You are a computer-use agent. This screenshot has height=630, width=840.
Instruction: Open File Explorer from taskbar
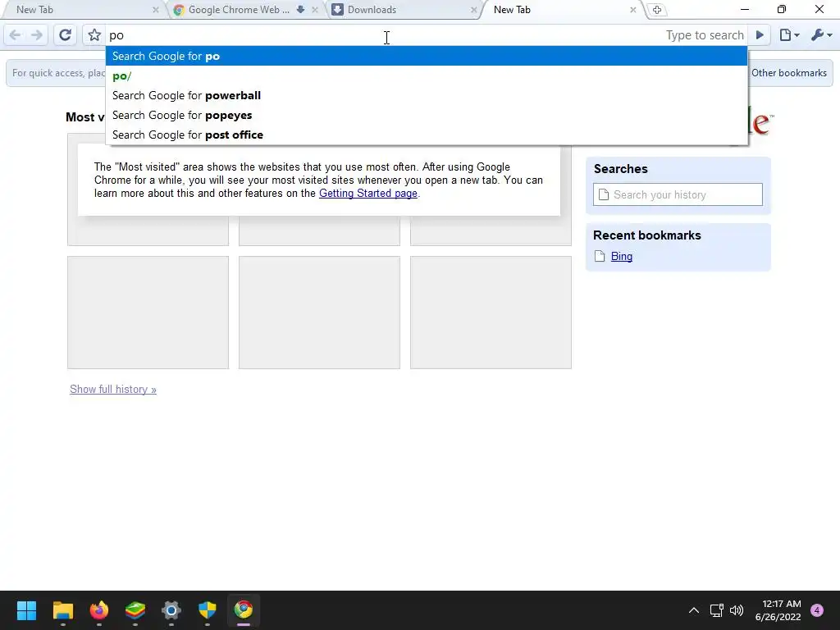pos(62,609)
